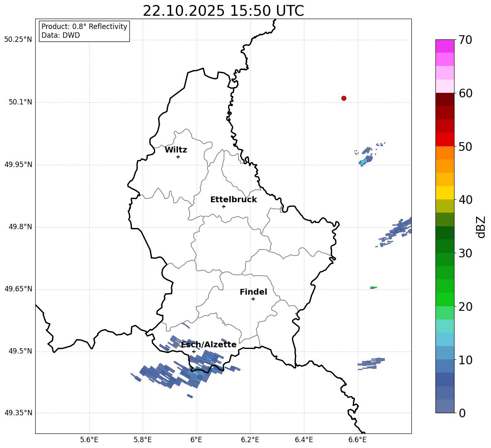This screenshot has height=448, width=491.
Task: Click the 49.8°N latitude label
Action: [20, 227]
